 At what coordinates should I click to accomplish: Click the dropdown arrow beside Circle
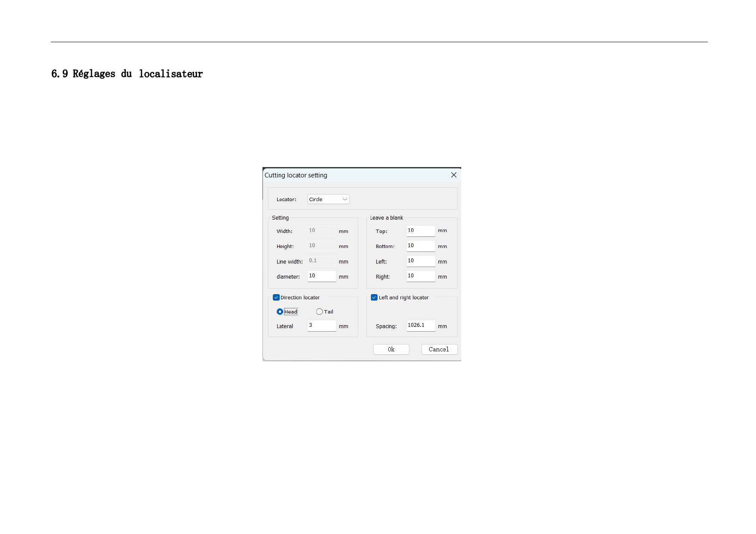pos(345,199)
